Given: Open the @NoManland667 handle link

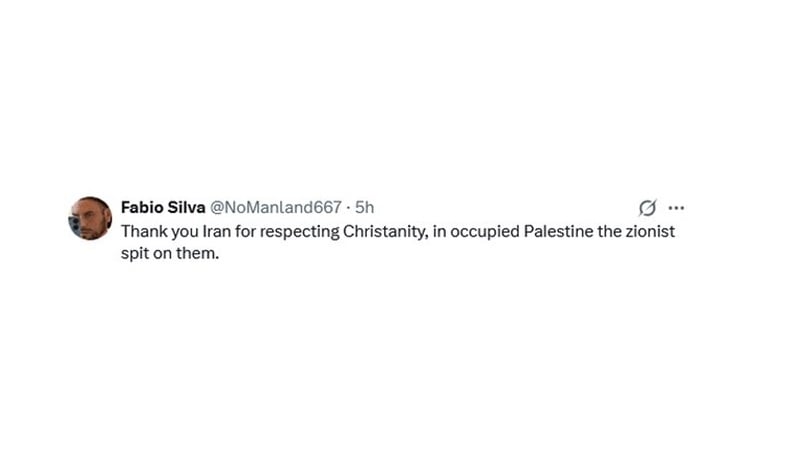Looking at the screenshot, I should pos(275,207).
